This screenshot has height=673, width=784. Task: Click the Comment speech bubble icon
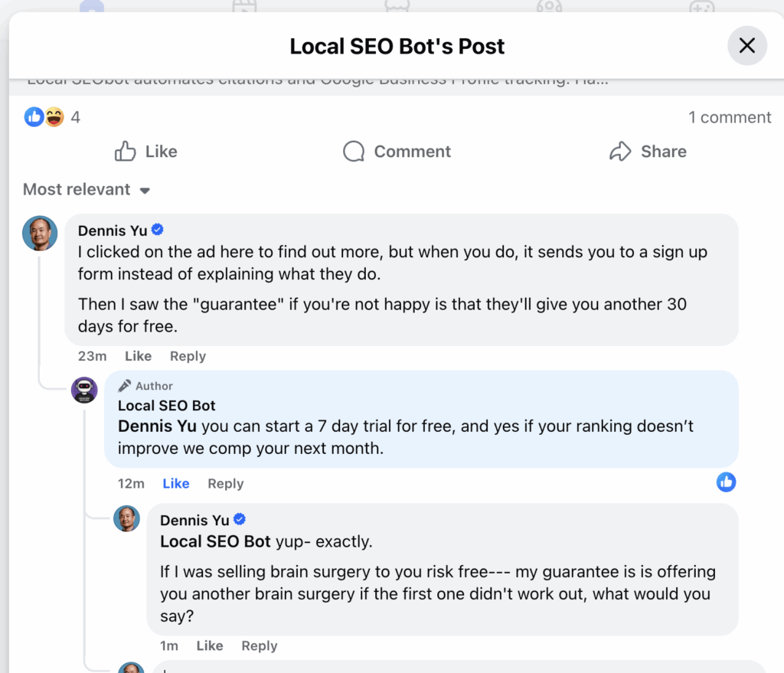[354, 152]
